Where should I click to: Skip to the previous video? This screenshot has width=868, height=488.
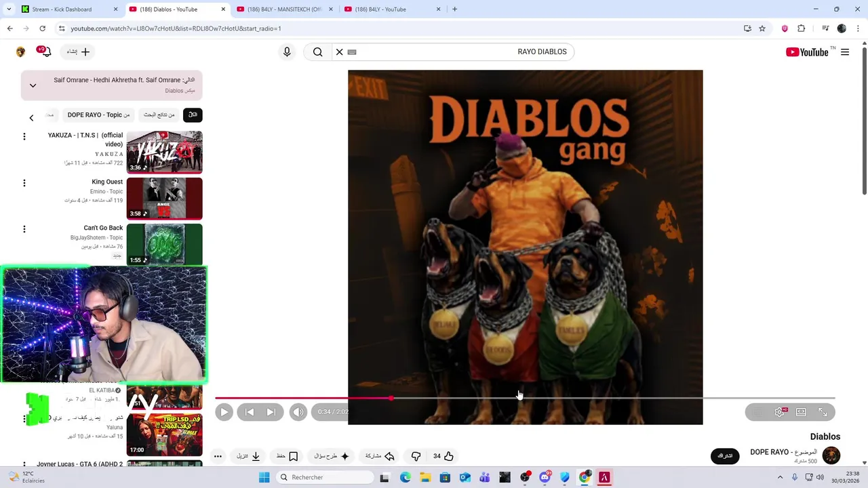click(x=250, y=412)
